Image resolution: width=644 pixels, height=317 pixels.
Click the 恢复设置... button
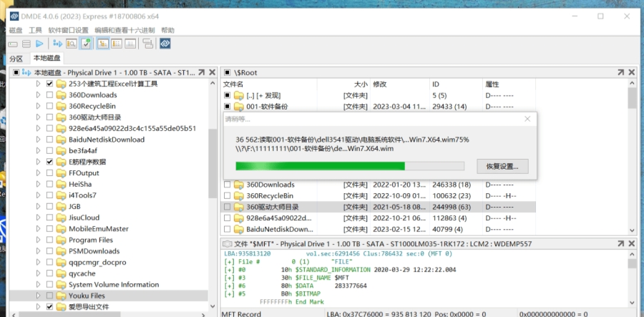[x=502, y=166]
